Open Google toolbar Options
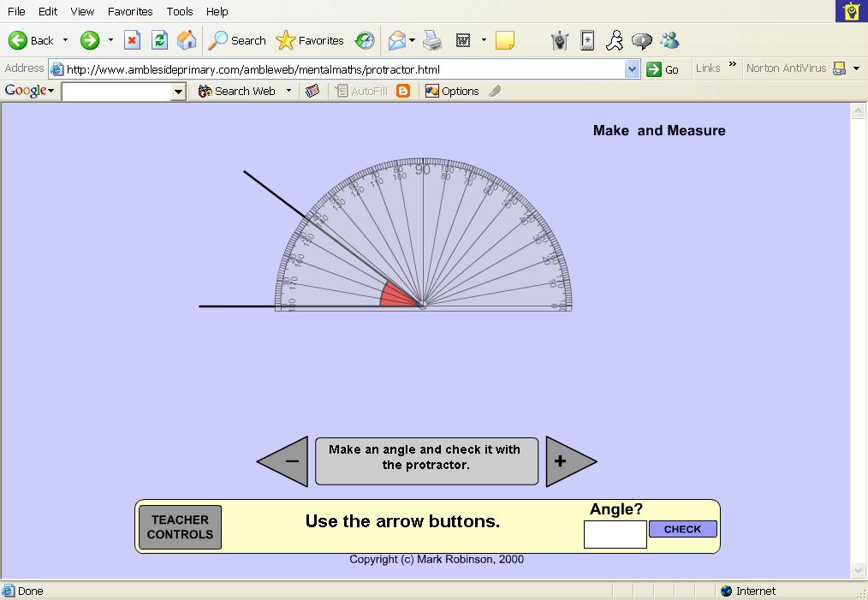 click(452, 91)
